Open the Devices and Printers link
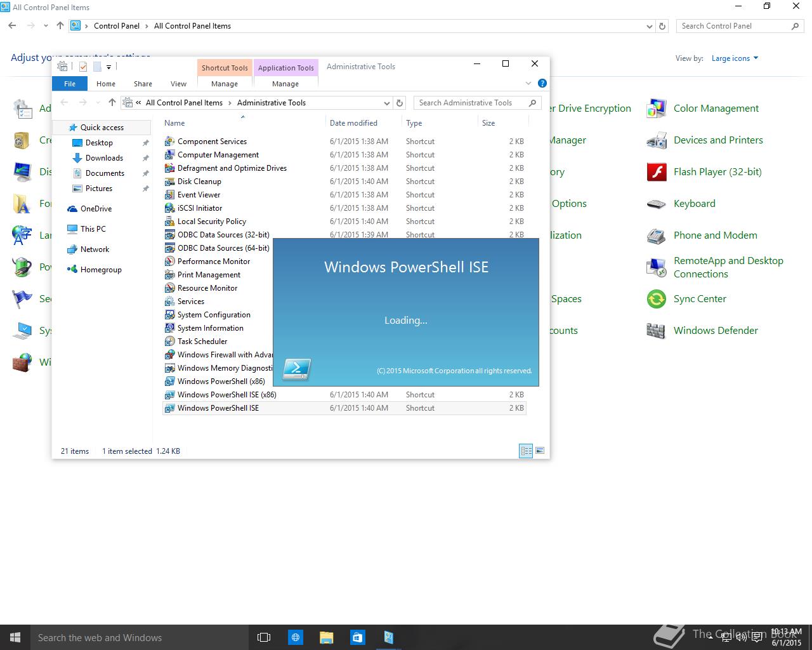 tap(718, 140)
